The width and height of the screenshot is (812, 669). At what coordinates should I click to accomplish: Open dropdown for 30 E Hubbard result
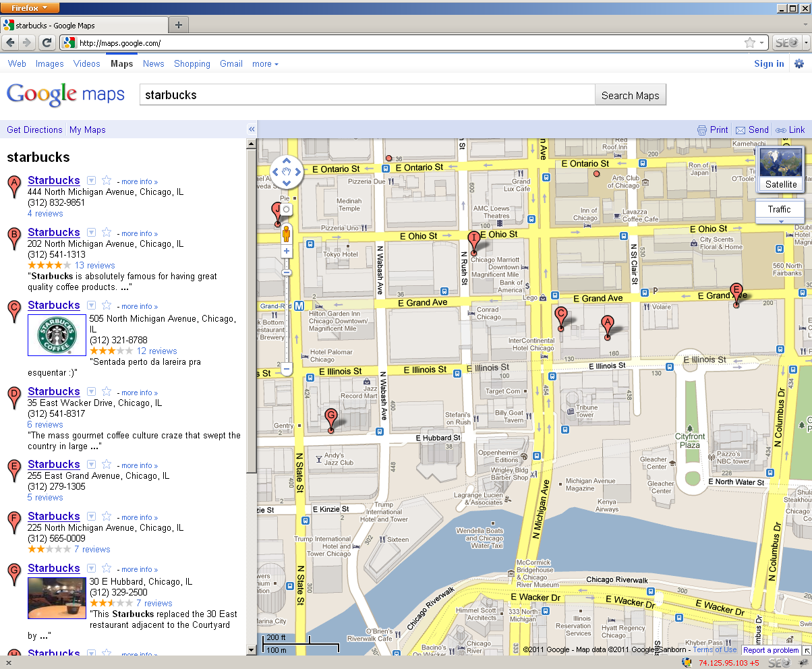point(91,569)
